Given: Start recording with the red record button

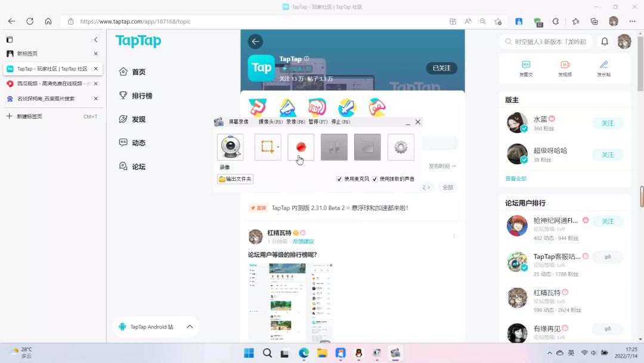Looking at the screenshot, I should tap(301, 147).
